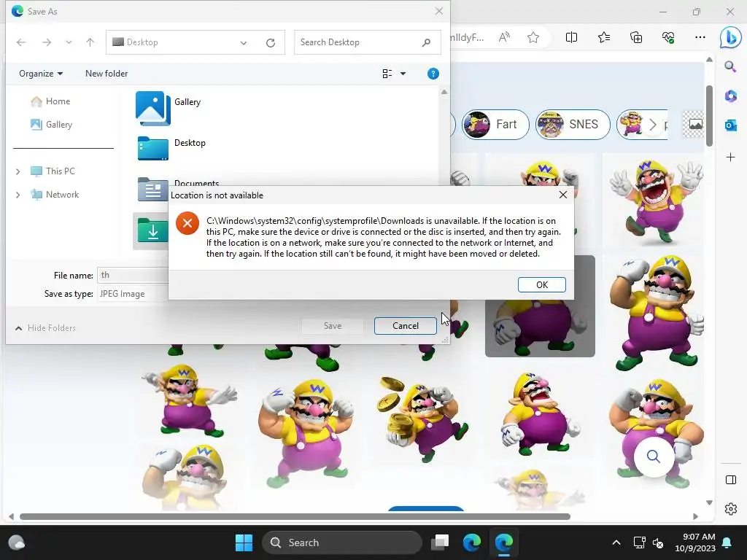
Task: Click the Edge sidebar search icon
Action: click(x=730, y=66)
